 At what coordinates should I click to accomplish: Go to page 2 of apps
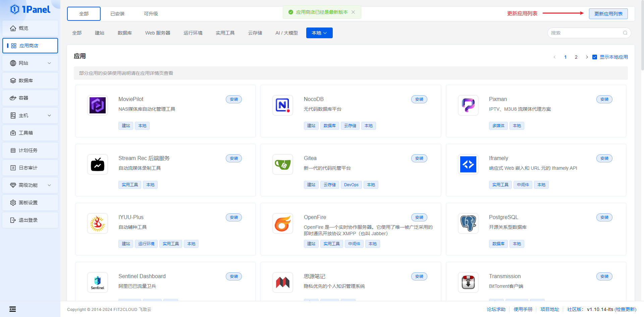(576, 57)
